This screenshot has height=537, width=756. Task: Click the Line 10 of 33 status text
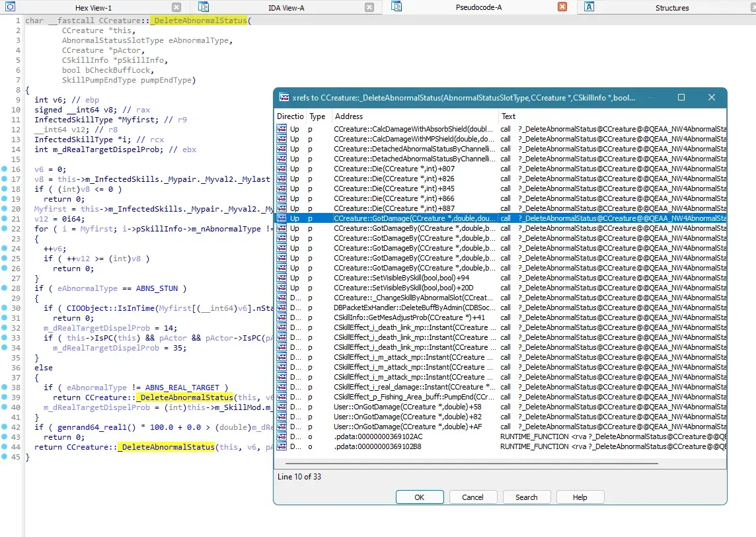pyautogui.click(x=299, y=477)
